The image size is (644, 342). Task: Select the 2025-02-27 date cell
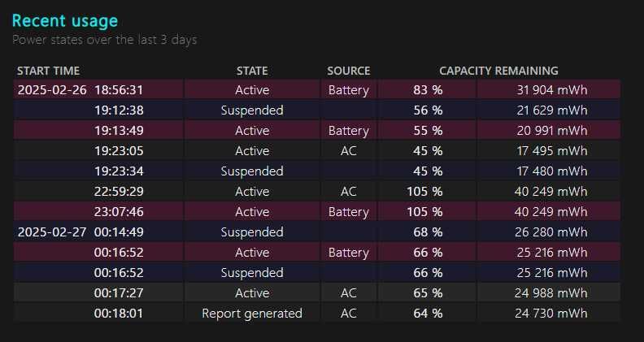50,232
